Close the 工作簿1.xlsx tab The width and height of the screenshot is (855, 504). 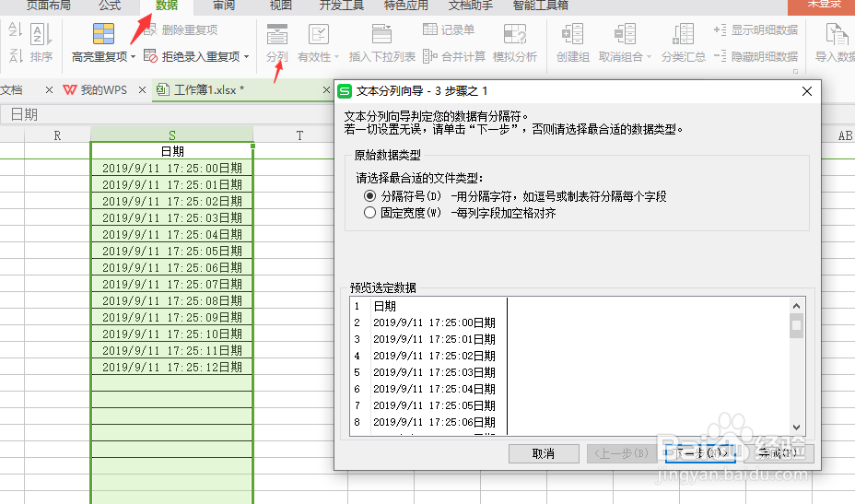[326, 90]
